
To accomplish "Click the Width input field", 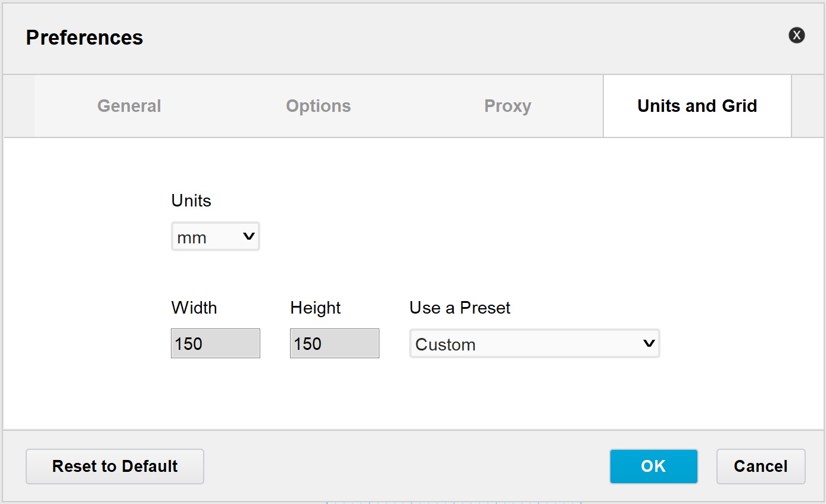I will pyautogui.click(x=215, y=343).
